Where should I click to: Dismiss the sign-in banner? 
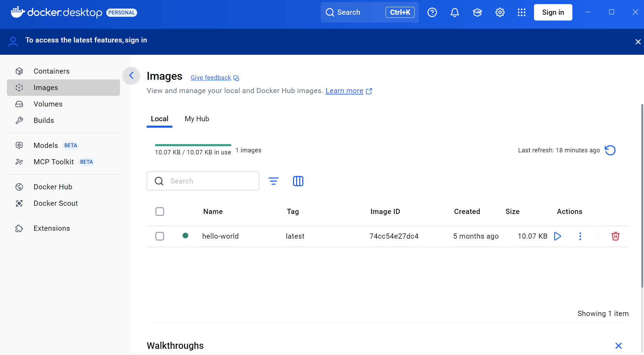pyautogui.click(x=638, y=42)
